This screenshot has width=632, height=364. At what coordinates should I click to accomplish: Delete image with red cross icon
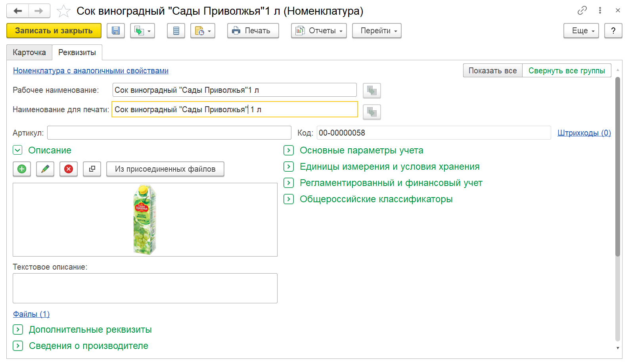(x=69, y=169)
